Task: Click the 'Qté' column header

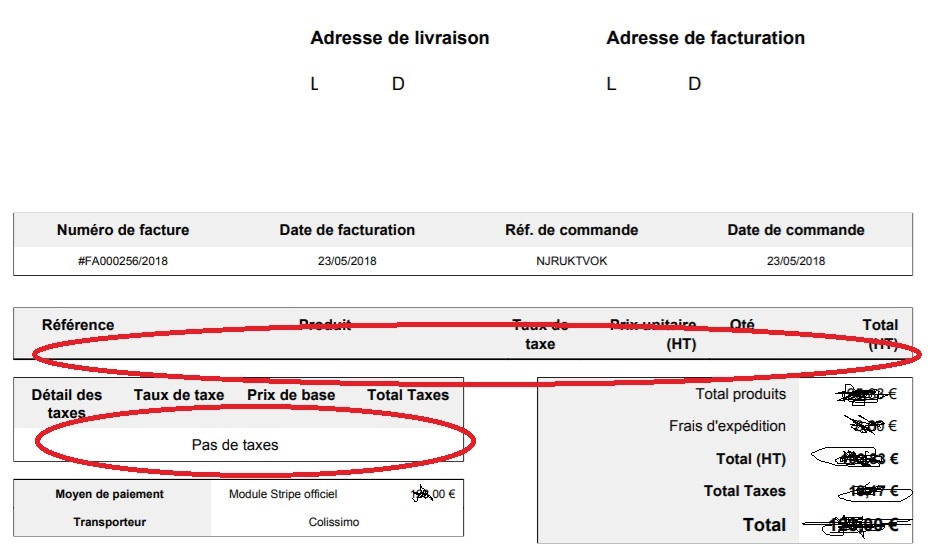Action: pyautogui.click(x=742, y=325)
